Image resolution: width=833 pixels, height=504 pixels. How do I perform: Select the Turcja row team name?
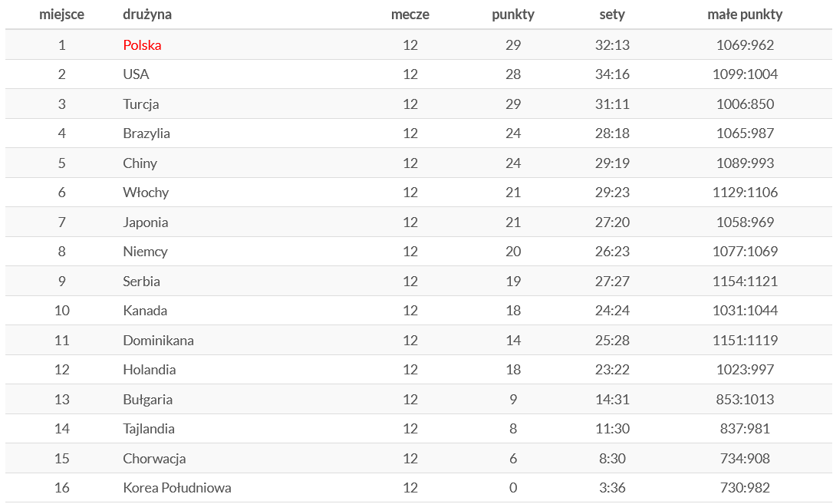(141, 104)
